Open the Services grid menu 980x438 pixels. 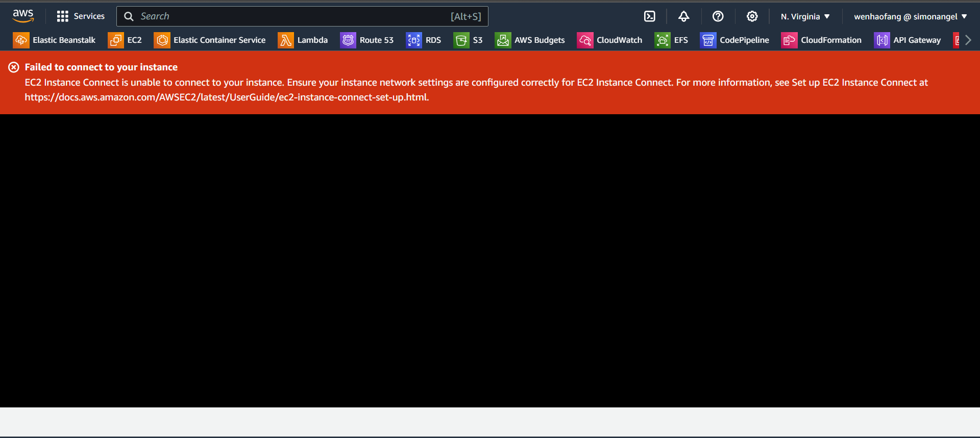pyautogui.click(x=62, y=16)
